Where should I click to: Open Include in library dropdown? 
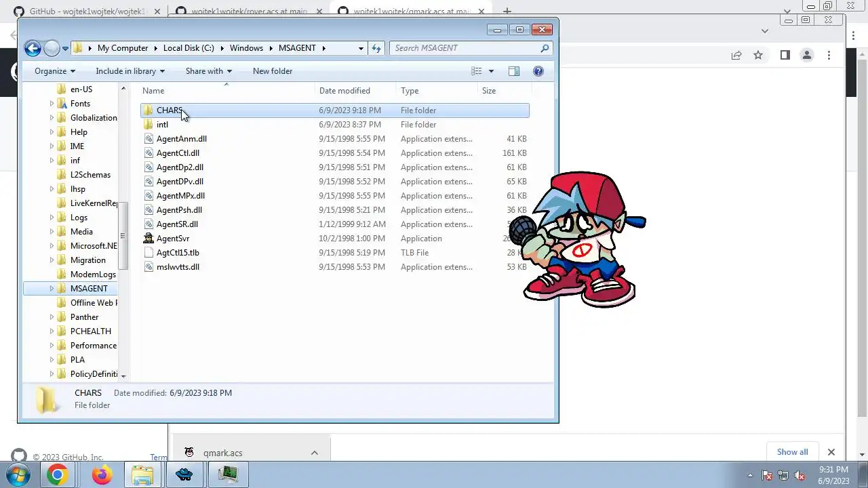130,71
